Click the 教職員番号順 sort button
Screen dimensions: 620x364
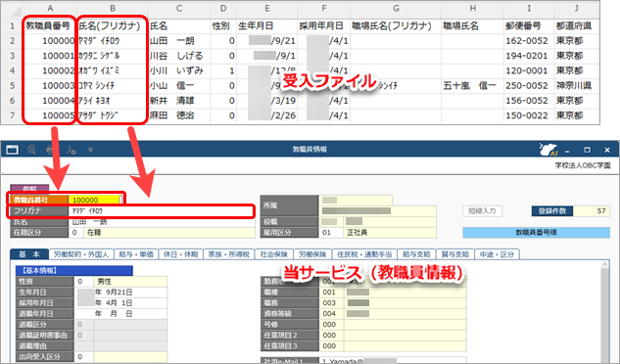click(x=536, y=232)
